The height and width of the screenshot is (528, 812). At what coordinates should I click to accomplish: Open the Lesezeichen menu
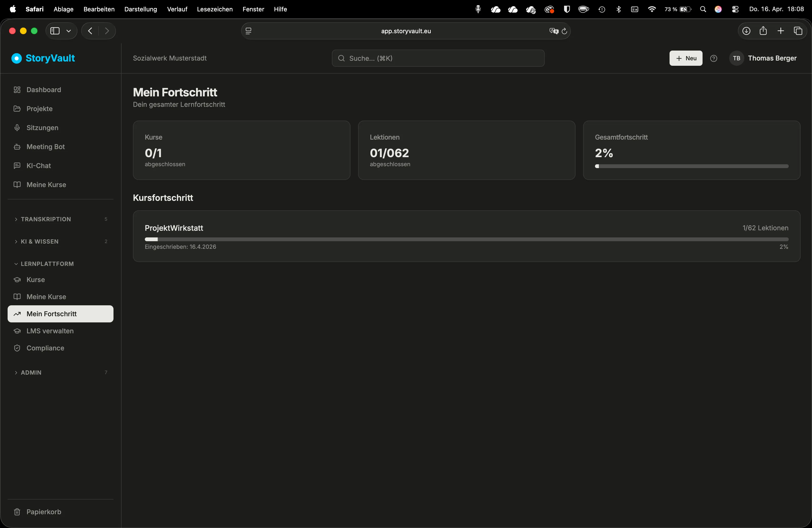215,9
